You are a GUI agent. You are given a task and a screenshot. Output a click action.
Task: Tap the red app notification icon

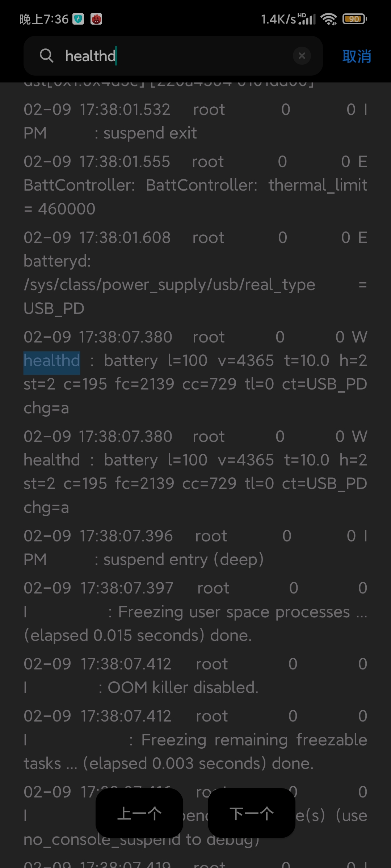tap(96, 19)
